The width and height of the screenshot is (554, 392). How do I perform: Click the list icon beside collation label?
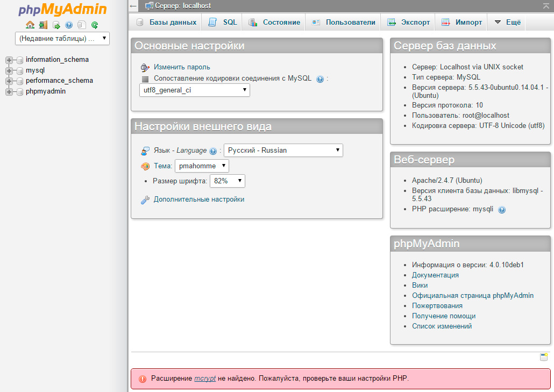145,79
